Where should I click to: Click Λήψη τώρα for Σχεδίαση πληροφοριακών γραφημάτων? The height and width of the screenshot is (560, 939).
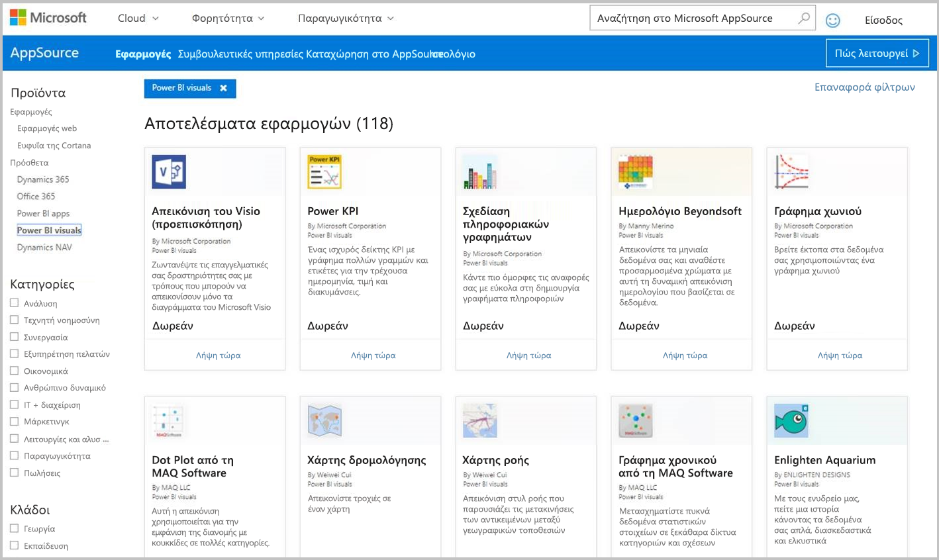coord(529,355)
